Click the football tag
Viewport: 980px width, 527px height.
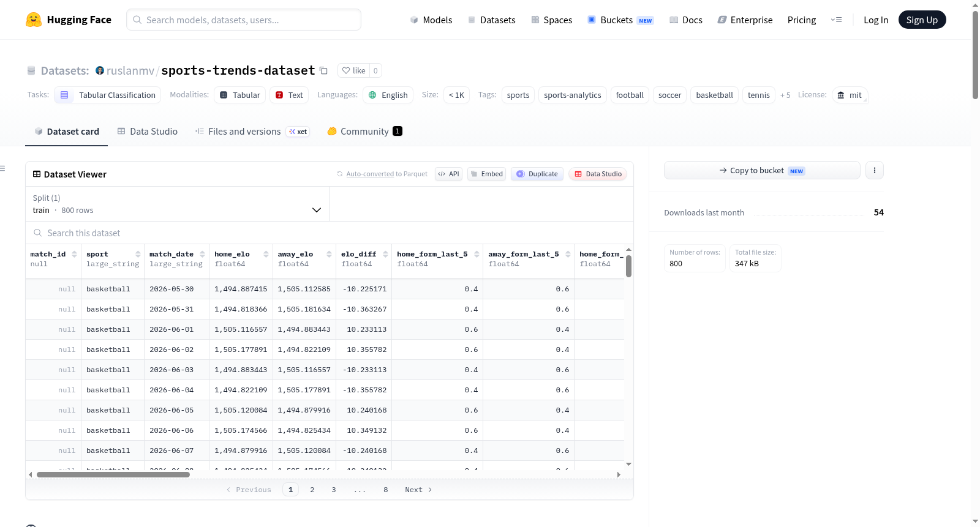tap(630, 95)
